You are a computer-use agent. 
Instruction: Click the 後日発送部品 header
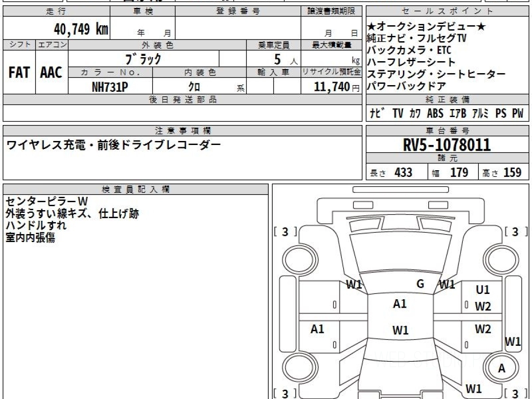tap(182, 100)
